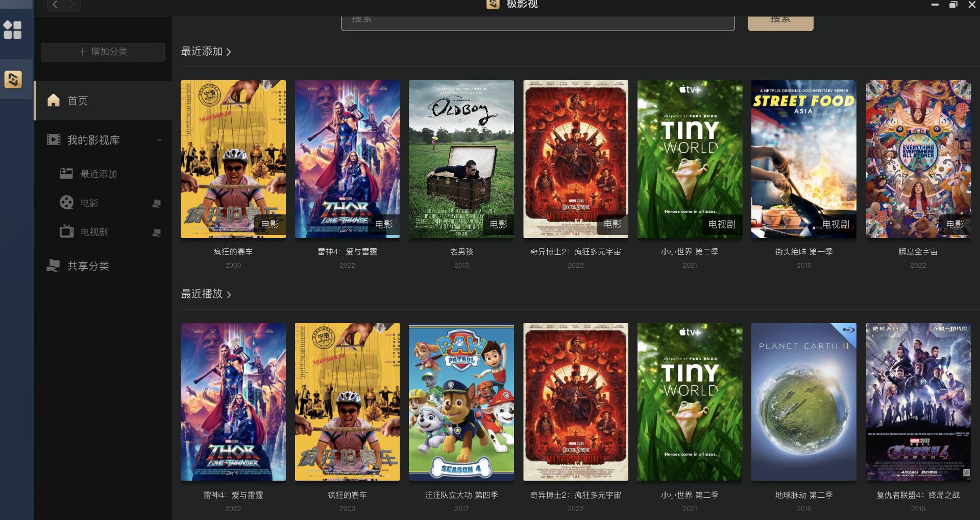The image size is (980, 520).
Task: Open Doctor Strange poster in 最近添加 row
Action: click(576, 159)
